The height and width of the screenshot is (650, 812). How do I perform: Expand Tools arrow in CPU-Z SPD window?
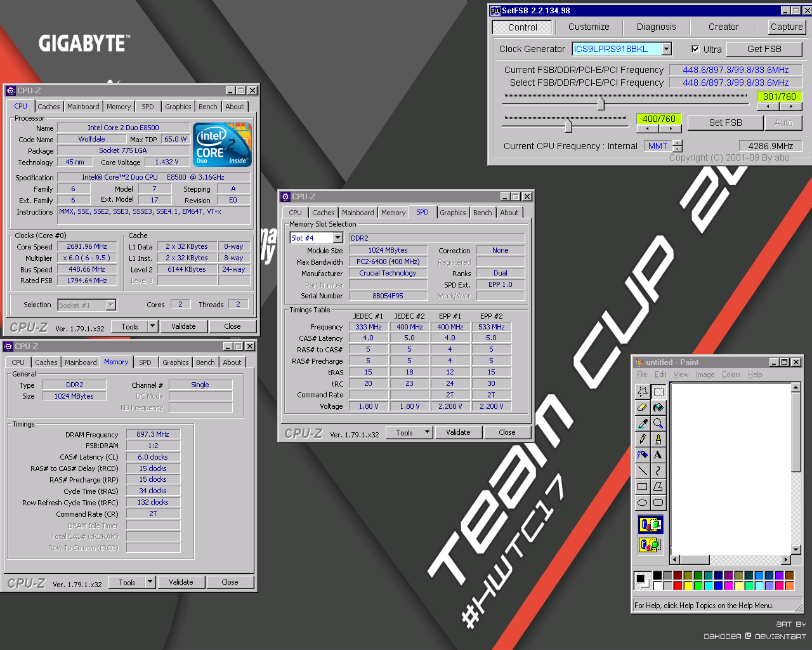[x=427, y=432]
